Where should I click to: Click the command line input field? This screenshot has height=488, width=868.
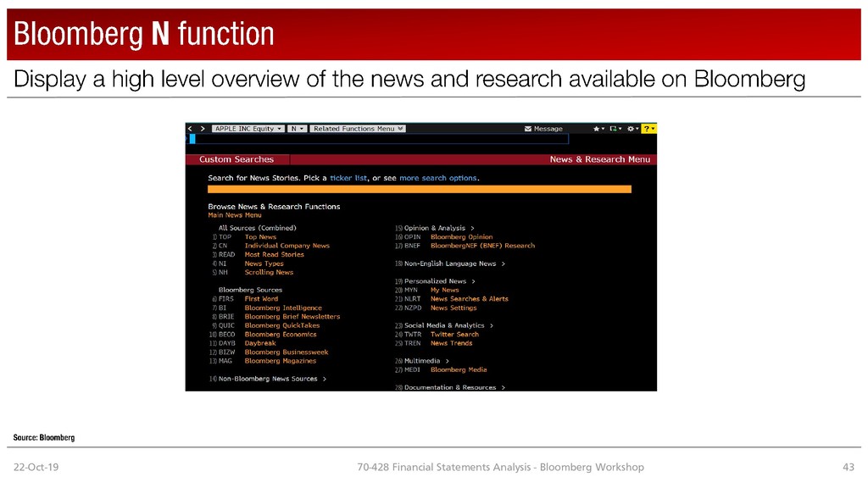pyautogui.click(x=379, y=139)
